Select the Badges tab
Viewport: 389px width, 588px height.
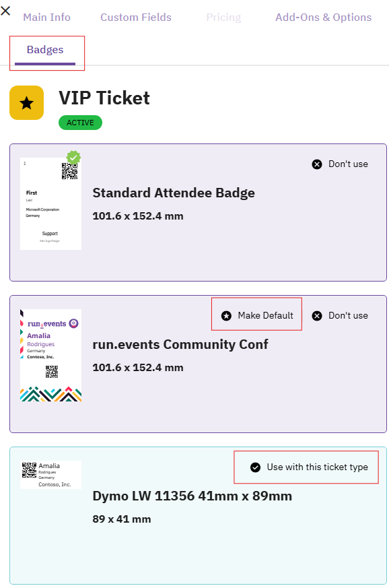click(x=45, y=50)
